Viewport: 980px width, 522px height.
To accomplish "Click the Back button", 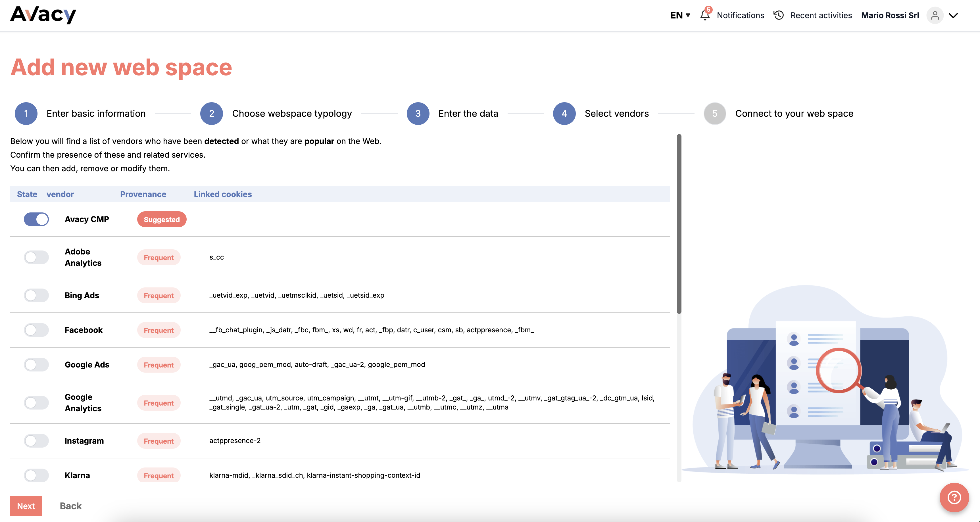I will (x=71, y=506).
